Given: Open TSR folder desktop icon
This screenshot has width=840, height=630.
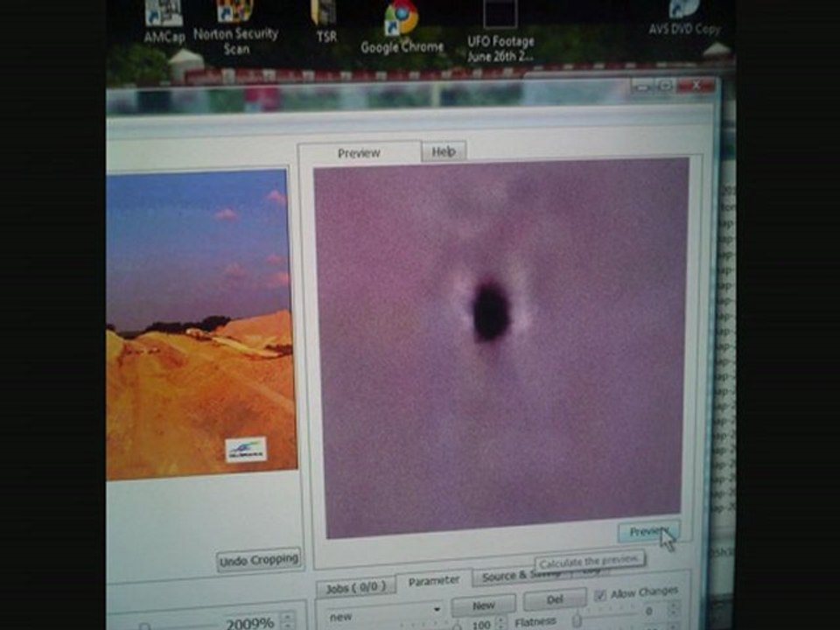Looking at the screenshot, I should tap(325, 21).
